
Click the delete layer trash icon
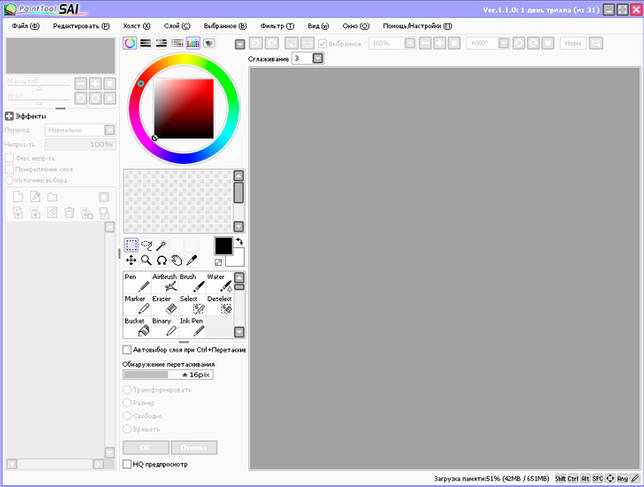(69, 213)
